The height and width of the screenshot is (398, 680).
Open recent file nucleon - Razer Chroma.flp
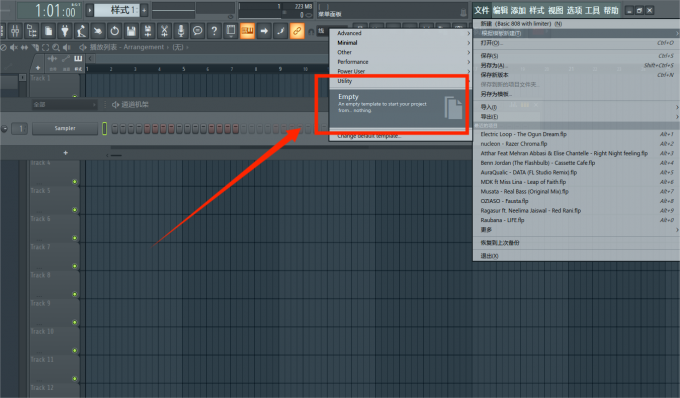pyautogui.click(x=576, y=144)
